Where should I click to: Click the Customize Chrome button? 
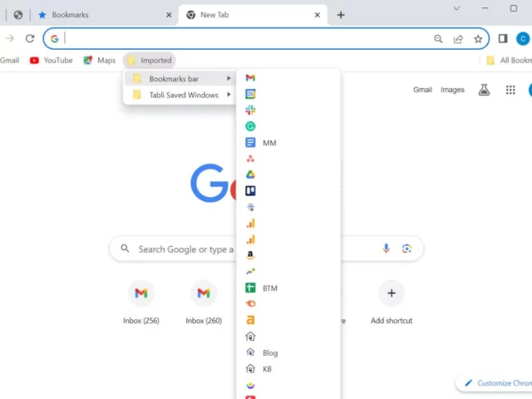point(495,383)
